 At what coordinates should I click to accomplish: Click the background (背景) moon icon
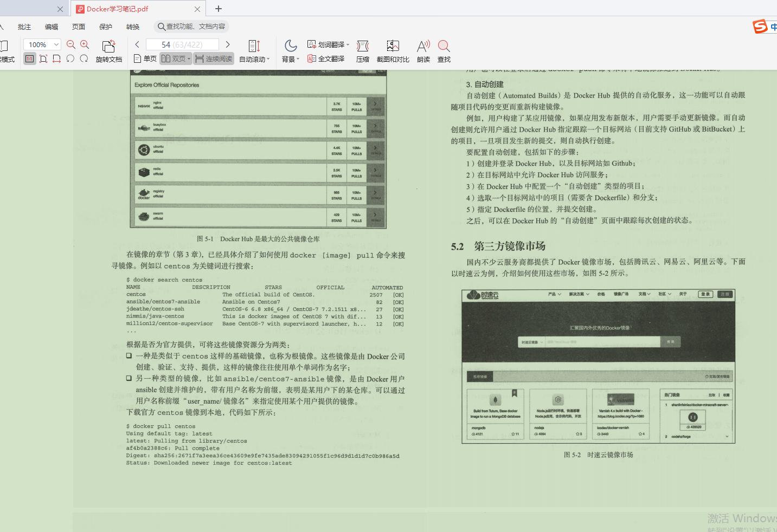[291, 46]
